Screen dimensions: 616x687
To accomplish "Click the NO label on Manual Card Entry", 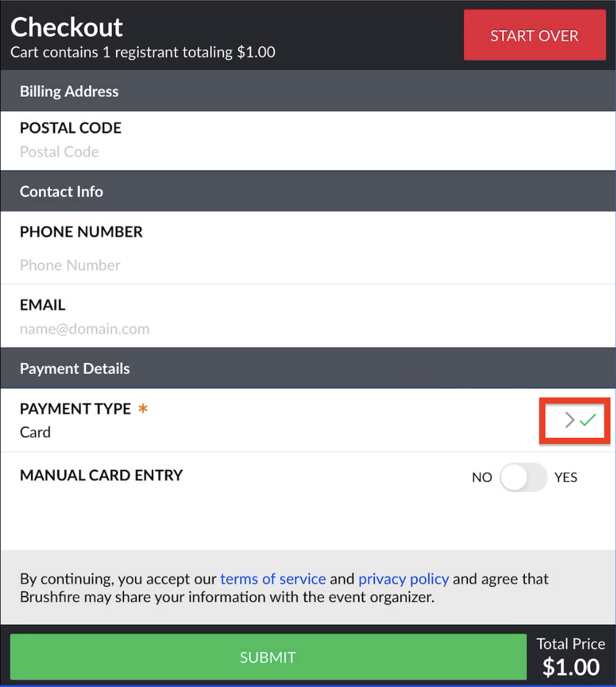I will (x=482, y=477).
